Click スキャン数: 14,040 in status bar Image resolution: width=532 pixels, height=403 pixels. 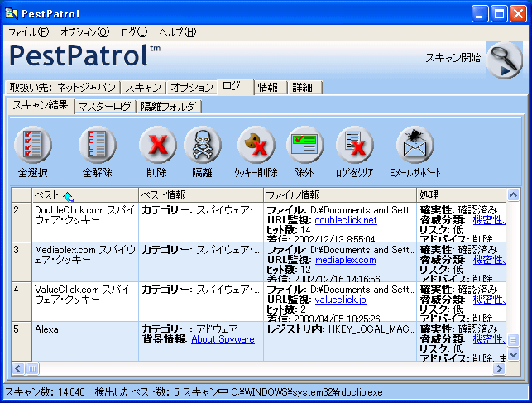(x=45, y=392)
